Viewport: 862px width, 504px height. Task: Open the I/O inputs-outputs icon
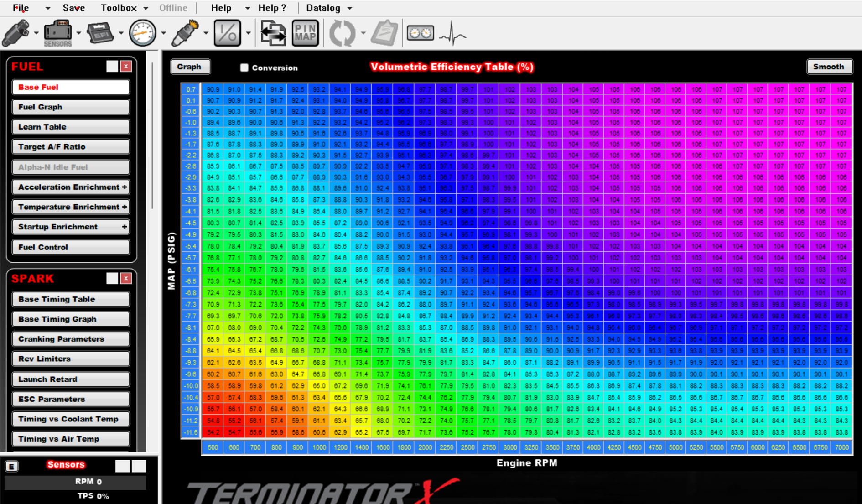[x=227, y=33]
